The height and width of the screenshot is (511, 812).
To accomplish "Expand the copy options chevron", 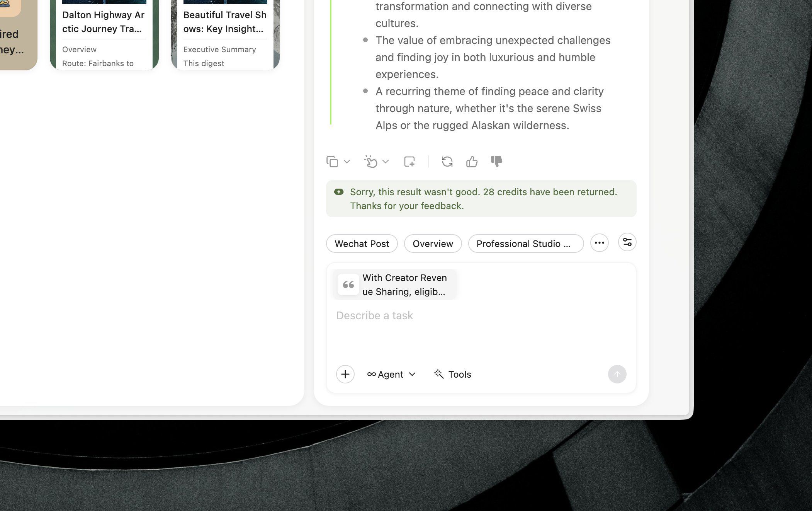I will coord(347,162).
